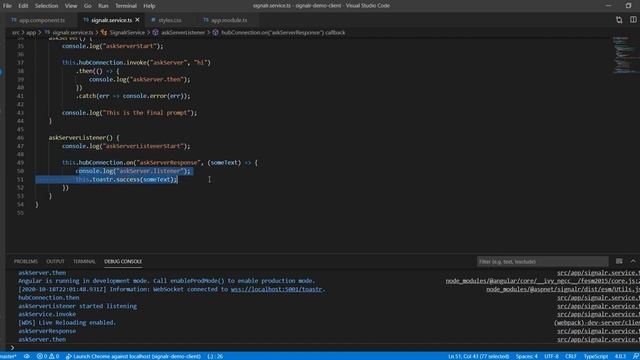Open errors and warnings status indicator
The height and width of the screenshot is (360, 640).
point(48,356)
